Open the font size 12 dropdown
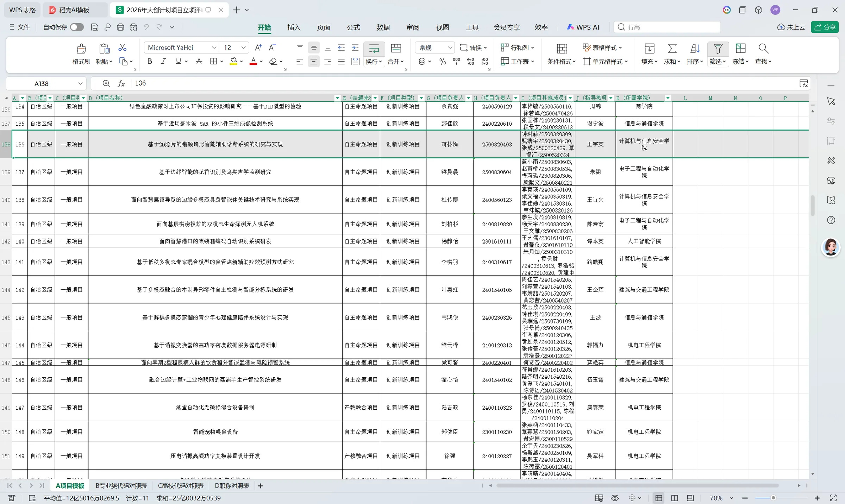The image size is (845, 504). (x=243, y=48)
